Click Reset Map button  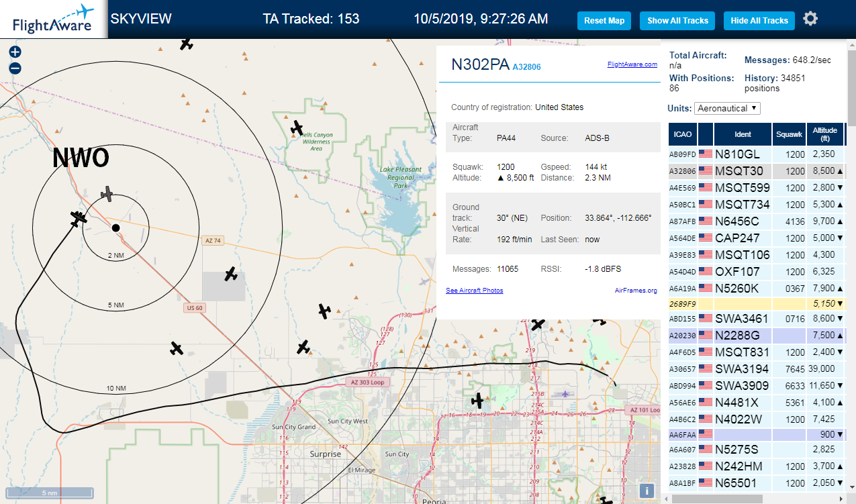(604, 21)
